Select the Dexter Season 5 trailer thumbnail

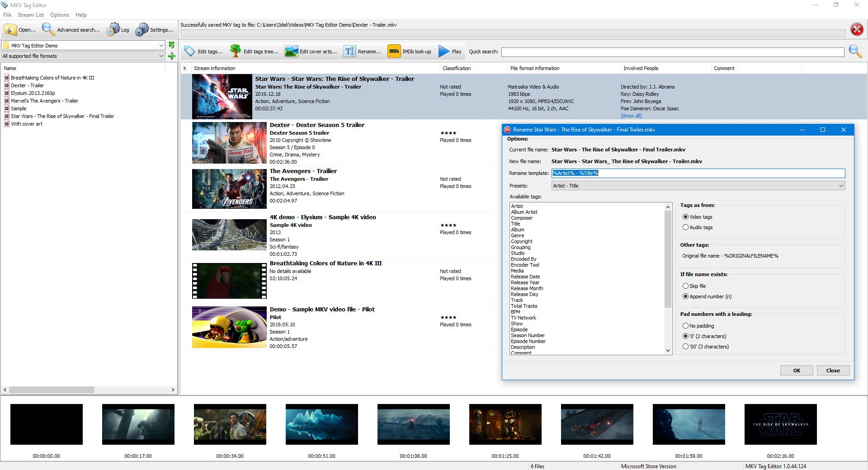(229, 143)
